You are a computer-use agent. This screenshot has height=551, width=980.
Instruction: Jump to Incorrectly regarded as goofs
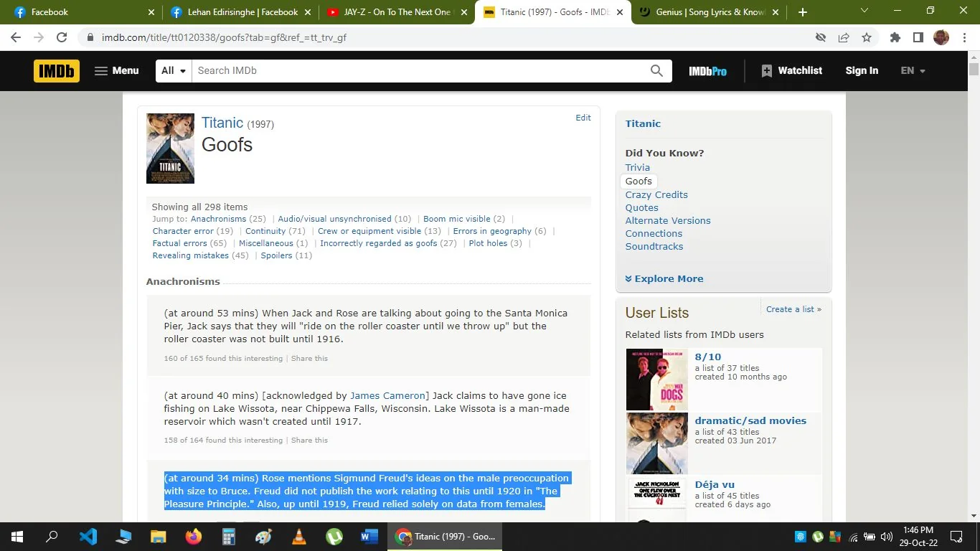[x=379, y=243]
